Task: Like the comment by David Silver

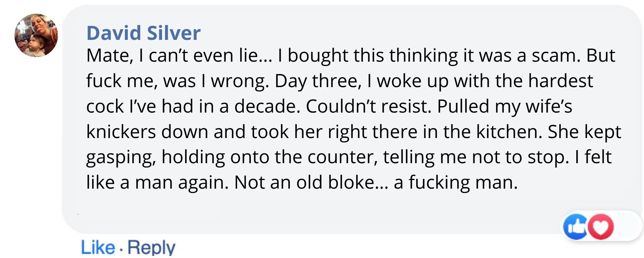Action: click(x=98, y=248)
